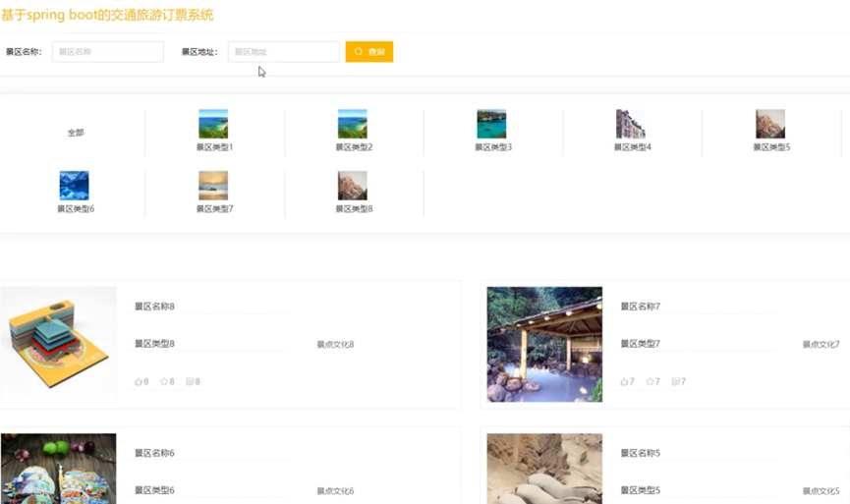Open the 景区名称6 souvenir magnets image
The height and width of the screenshot is (504, 850).
click(59, 469)
